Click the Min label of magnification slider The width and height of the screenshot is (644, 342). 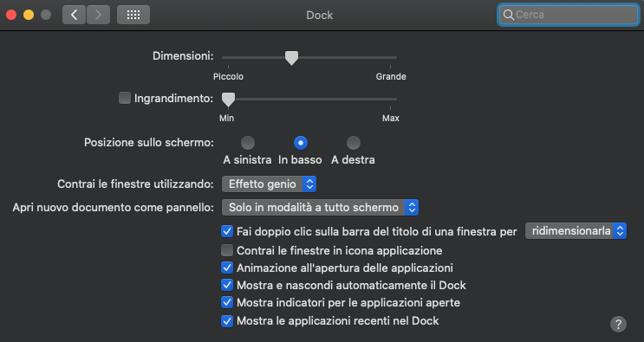coord(227,118)
